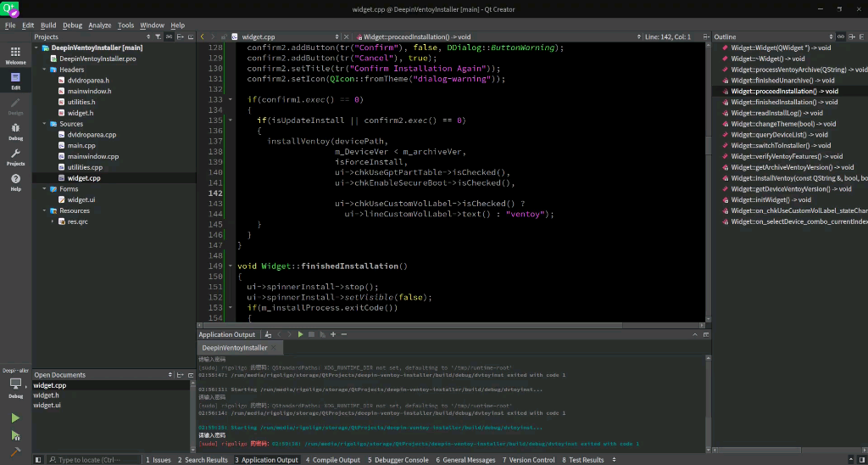Viewport: 868px width, 465px height.
Task: Zoom in Application Output text
Action: [x=332, y=334]
